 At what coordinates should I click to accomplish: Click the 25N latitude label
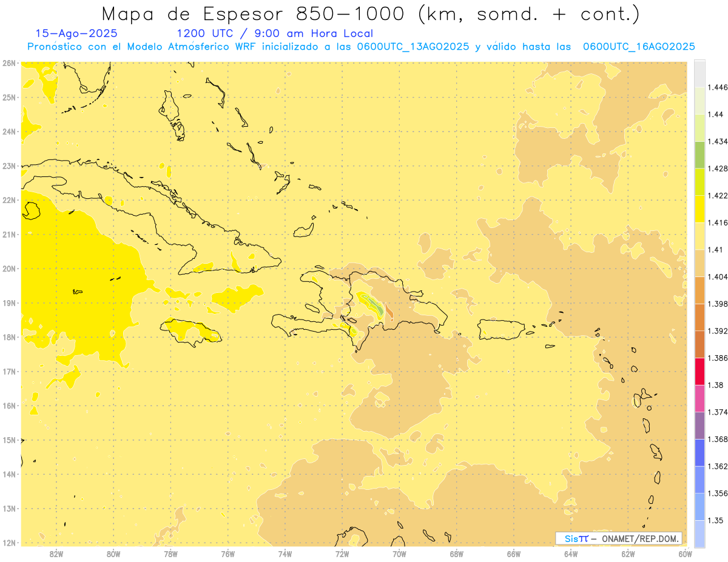coord(8,97)
